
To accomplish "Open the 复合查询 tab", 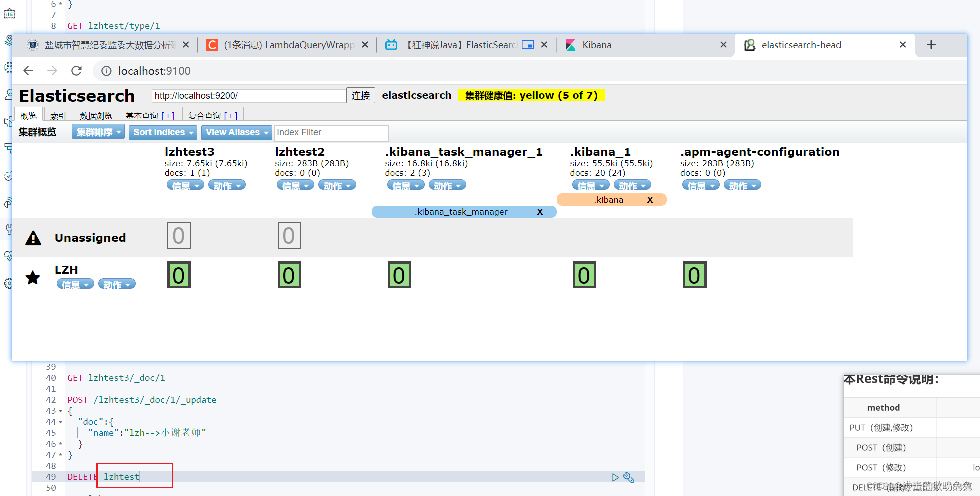I will (x=213, y=115).
